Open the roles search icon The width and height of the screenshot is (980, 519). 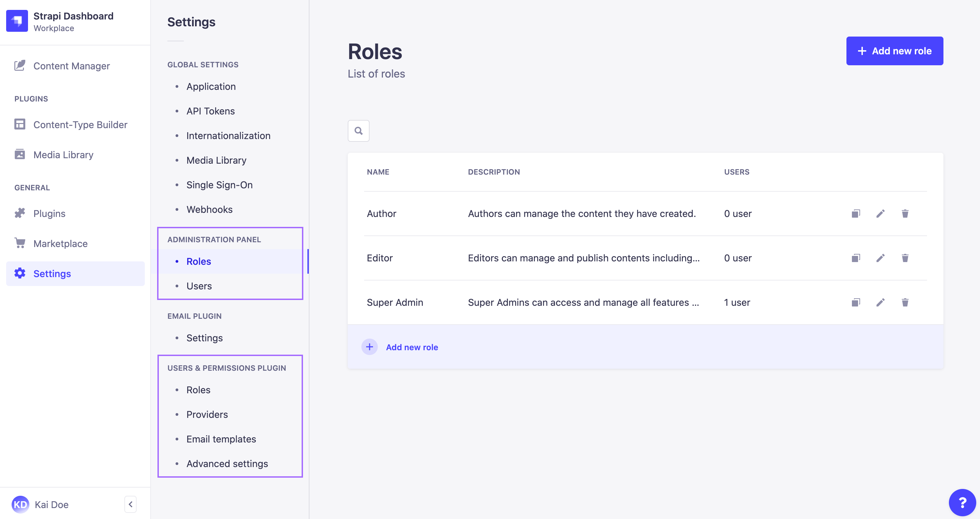click(x=358, y=131)
